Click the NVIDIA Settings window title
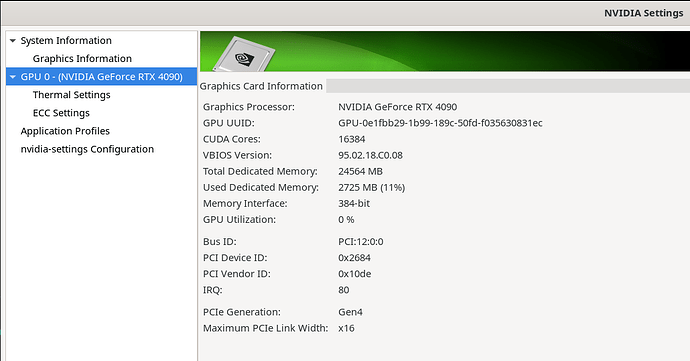The height and width of the screenshot is (361, 690). tap(643, 13)
